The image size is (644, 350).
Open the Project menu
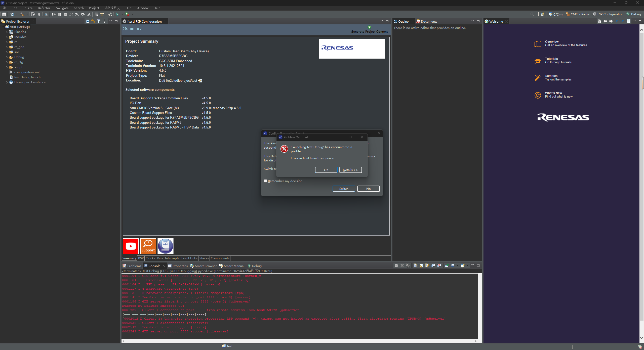pyautogui.click(x=94, y=8)
